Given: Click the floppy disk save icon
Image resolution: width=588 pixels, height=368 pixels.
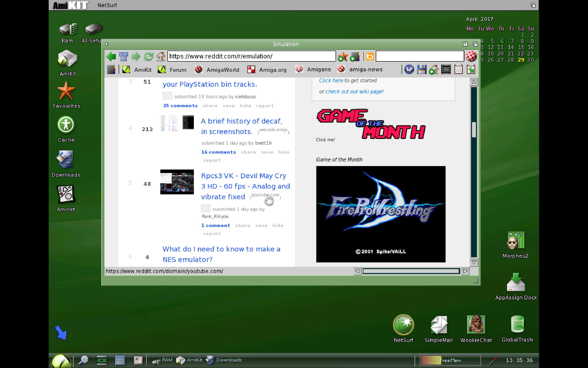Looking at the screenshot, I should (x=421, y=69).
